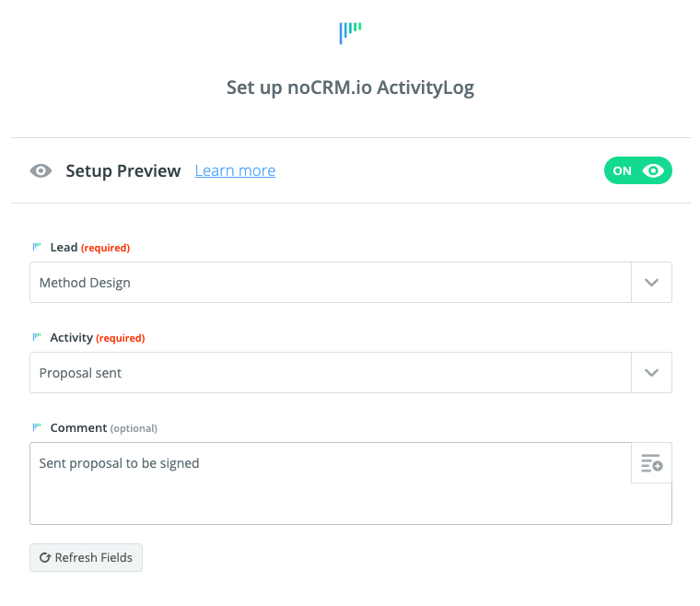The height and width of the screenshot is (606, 700).
Task: Expand the Lead dropdown chevron
Action: click(651, 283)
